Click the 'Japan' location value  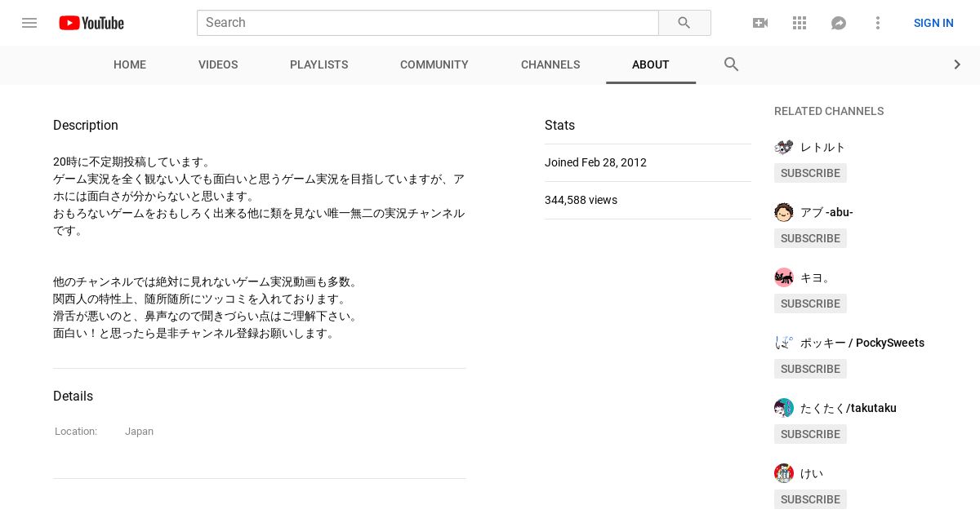pos(139,432)
